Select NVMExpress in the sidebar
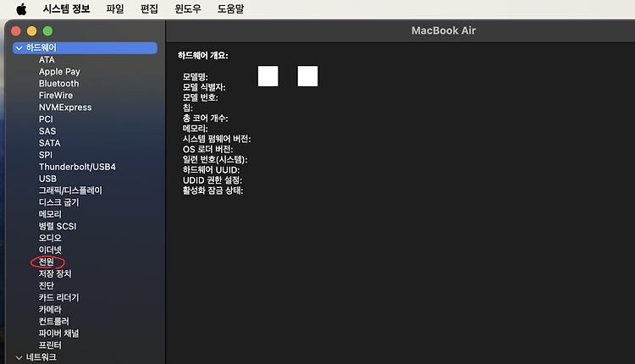This screenshot has height=364, width=635. pyautogui.click(x=65, y=108)
